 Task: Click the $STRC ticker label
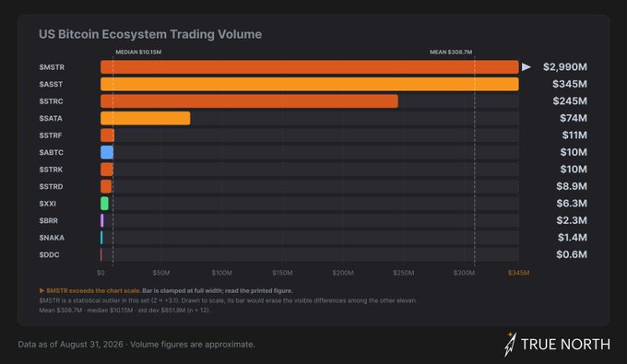coord(51,101)
